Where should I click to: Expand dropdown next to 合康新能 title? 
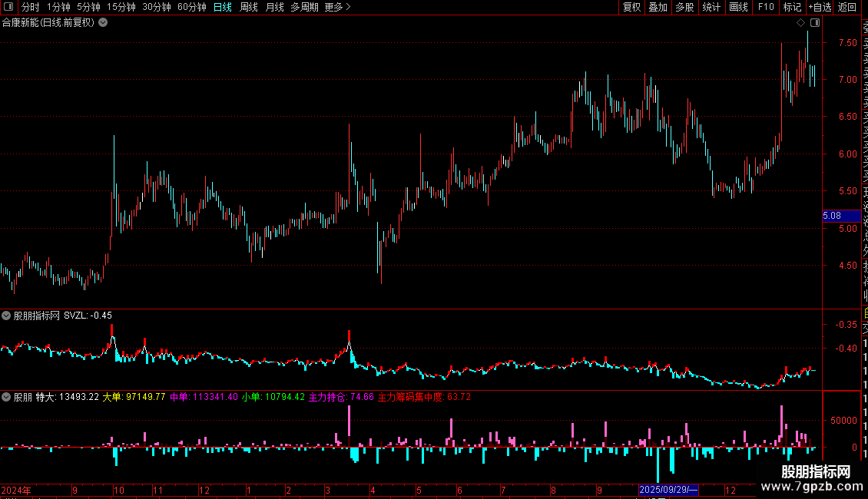103,22
